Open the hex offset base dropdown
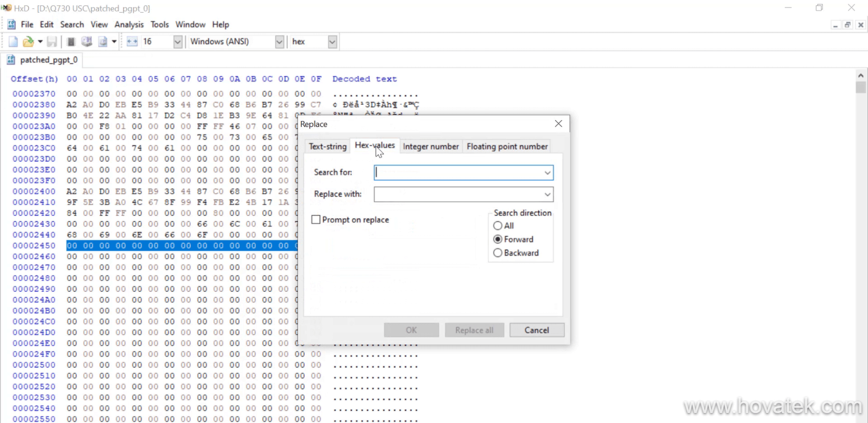This screenshot has width=868, height=423. (332, 42)
